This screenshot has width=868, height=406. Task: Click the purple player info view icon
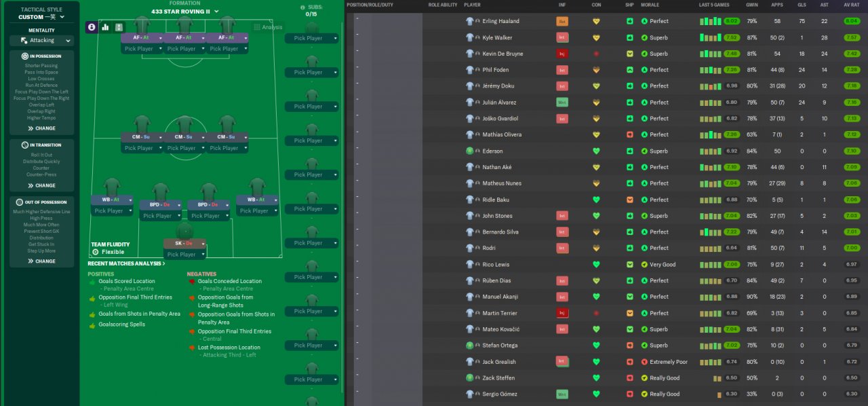(92, 27)
